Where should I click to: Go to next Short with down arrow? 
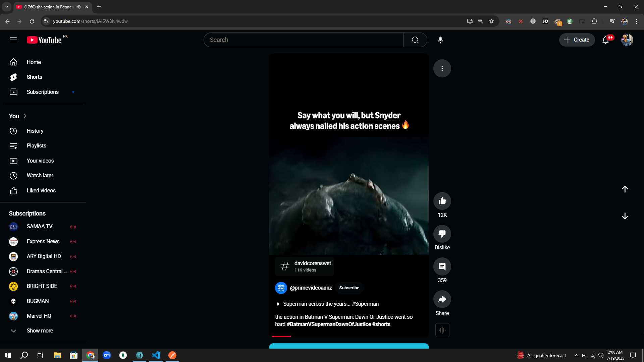coord(625,216)
